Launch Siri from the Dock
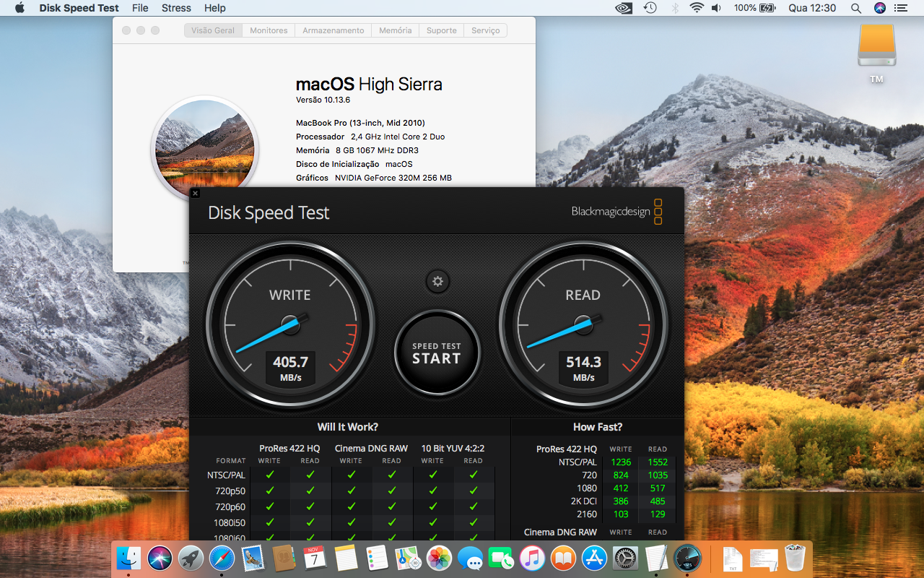This screenshot has height=578, width=924. (160, 558)
